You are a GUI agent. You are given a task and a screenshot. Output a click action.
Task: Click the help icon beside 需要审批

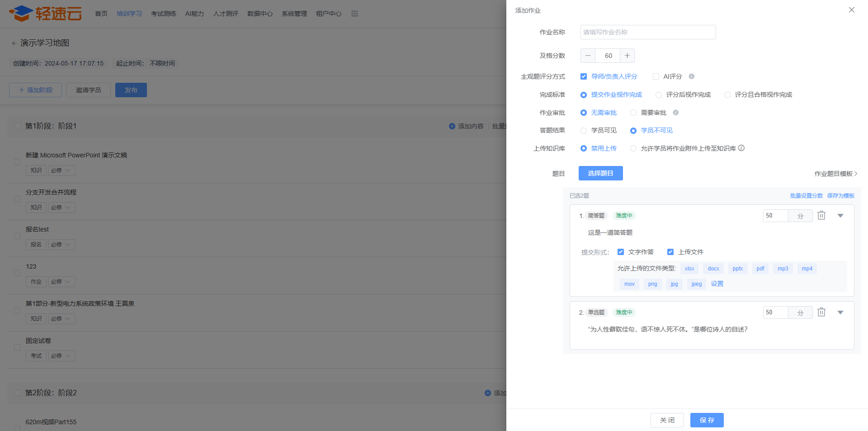675,113
